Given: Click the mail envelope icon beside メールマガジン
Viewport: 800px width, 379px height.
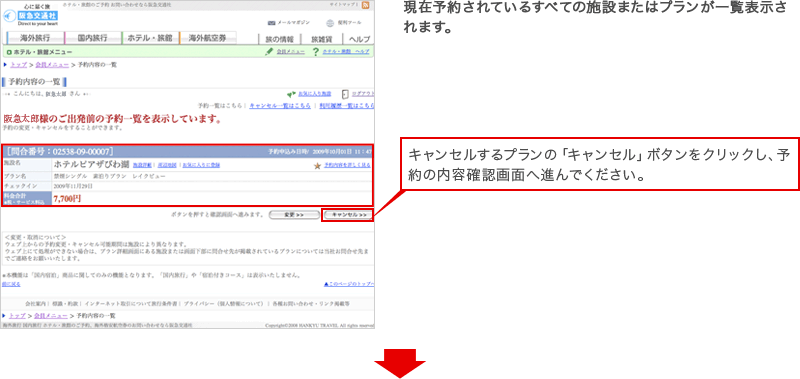Looking at the screenshot, I should pos(271,23).
